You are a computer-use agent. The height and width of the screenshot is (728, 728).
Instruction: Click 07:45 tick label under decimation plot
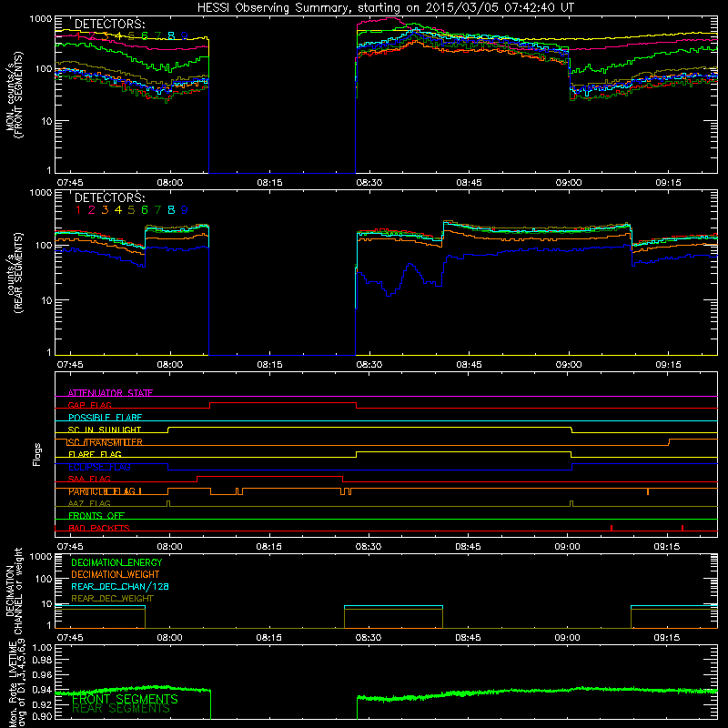point(70,638)
